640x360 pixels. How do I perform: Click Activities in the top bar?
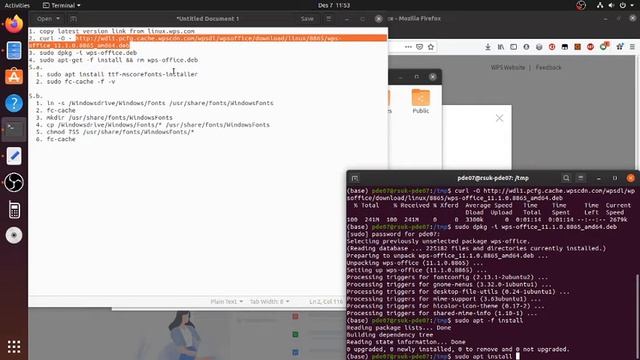17,5
